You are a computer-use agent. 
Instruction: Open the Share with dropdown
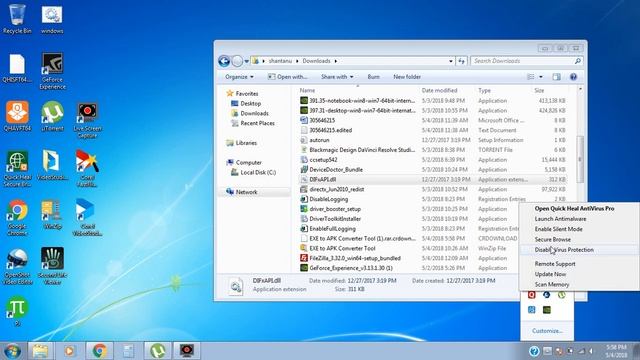[x=337, y=77]
